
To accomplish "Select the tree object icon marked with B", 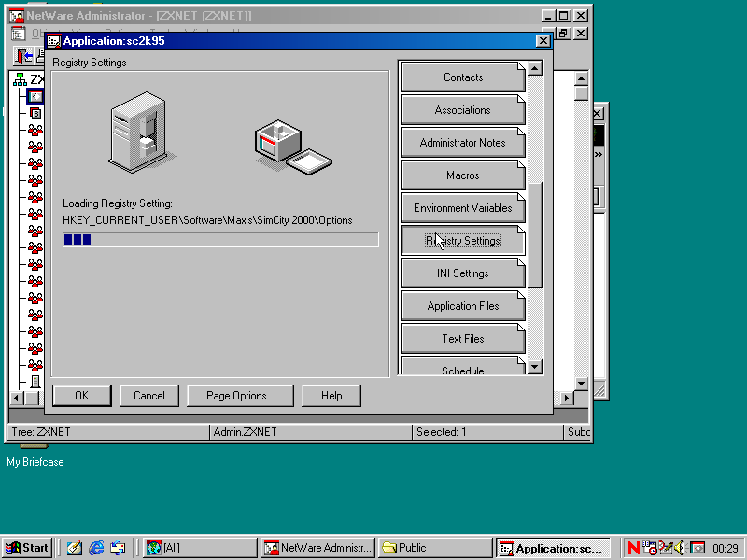I will (x=35, y=113).
